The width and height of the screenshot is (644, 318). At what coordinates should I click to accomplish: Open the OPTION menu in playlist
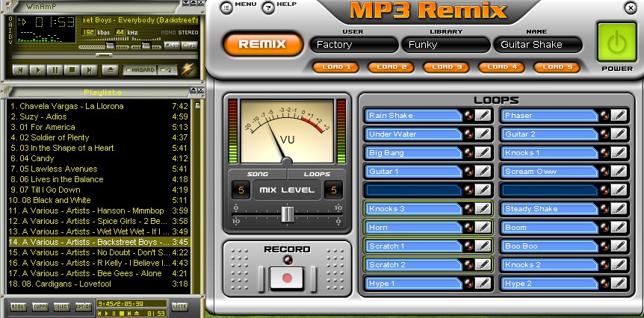(83, 307)
